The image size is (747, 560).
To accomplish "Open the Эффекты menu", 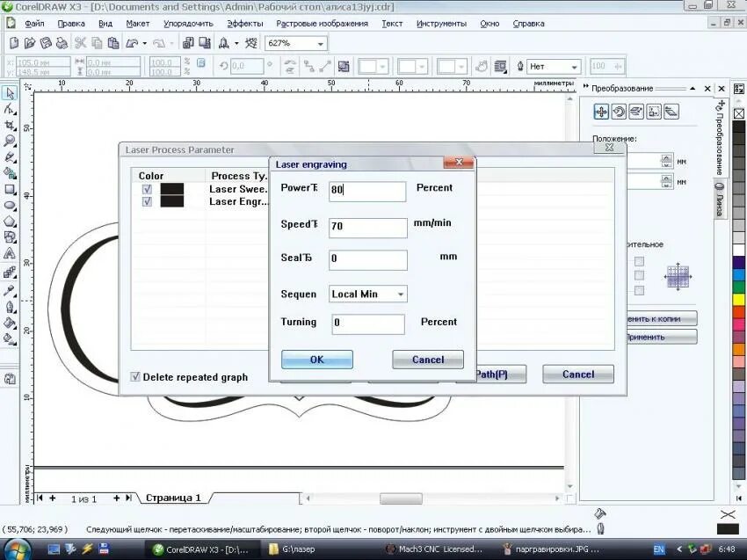I will pos(245,24).
